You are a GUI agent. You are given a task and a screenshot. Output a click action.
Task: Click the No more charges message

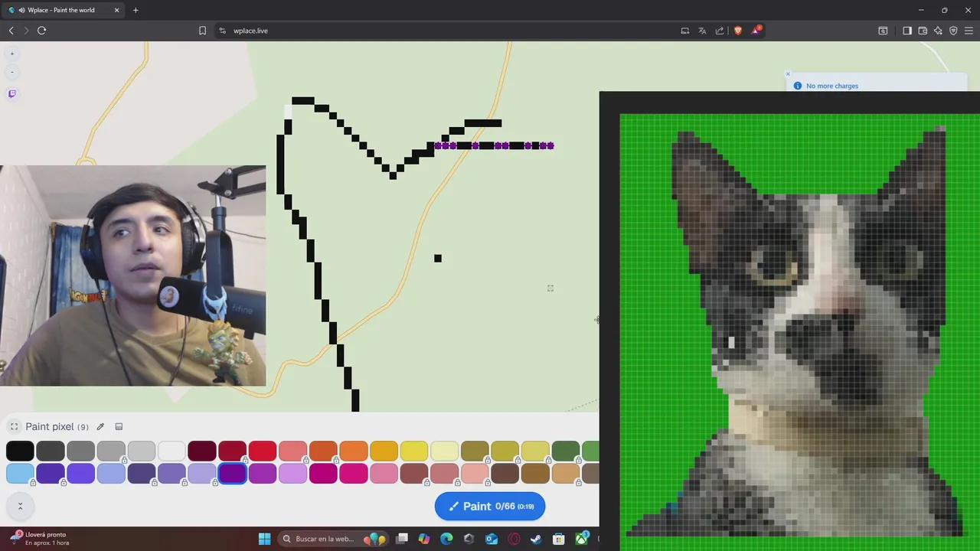832,86
